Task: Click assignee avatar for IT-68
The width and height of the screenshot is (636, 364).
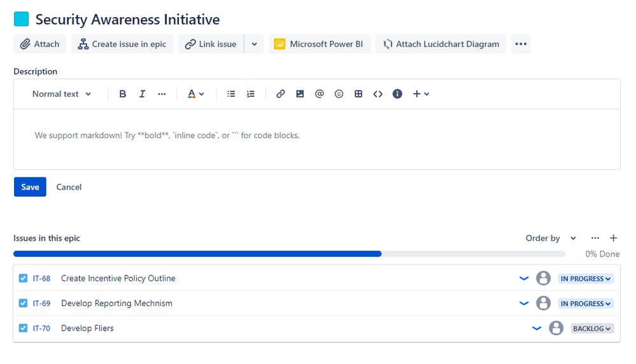Action: click(x=544, y=279)
